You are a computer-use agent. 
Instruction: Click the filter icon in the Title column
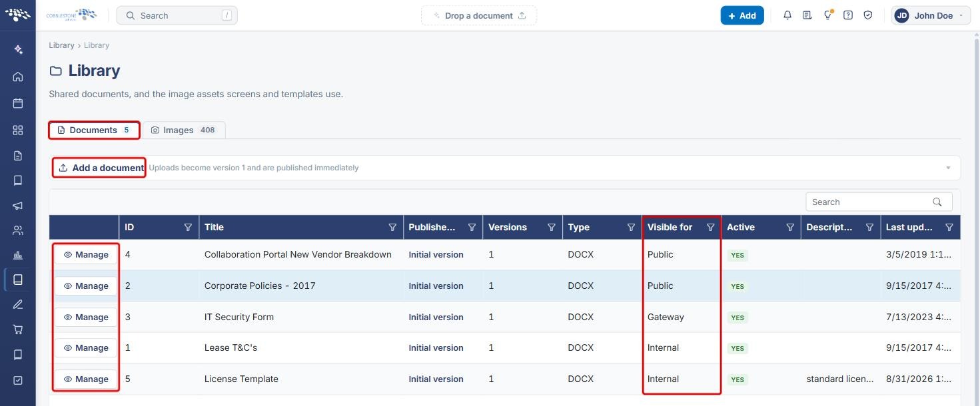(x=392, y=228)
